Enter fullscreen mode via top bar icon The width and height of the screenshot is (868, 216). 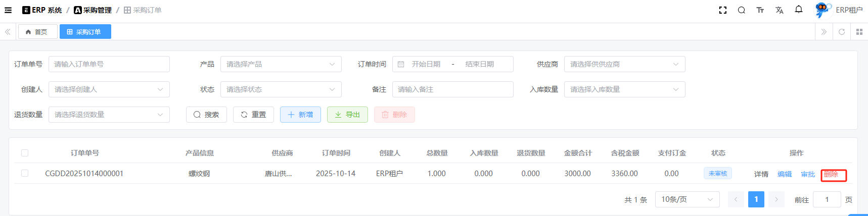(x=723, y=10)
